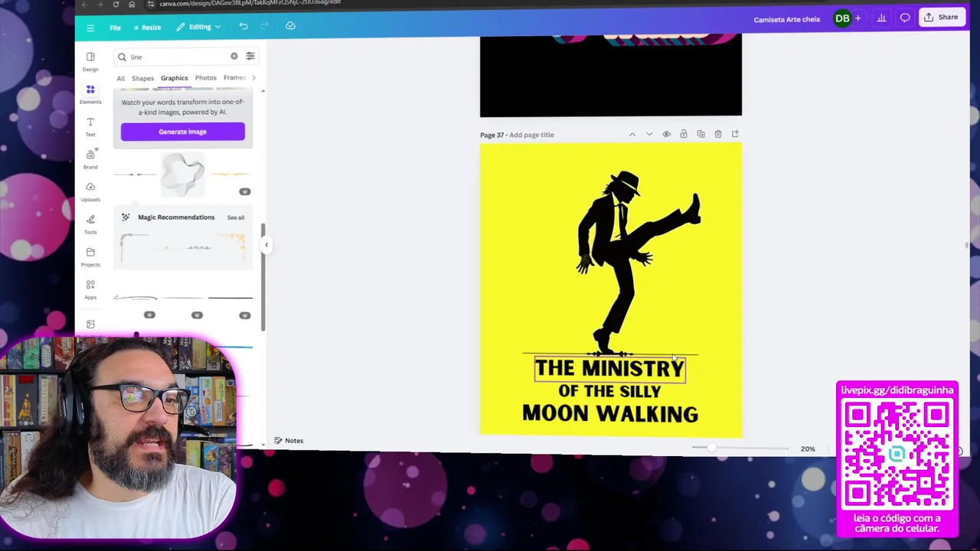Select 'MOON WALKING' text on design
This screenshot has width=980, height=551.
(x=610, y=414)
